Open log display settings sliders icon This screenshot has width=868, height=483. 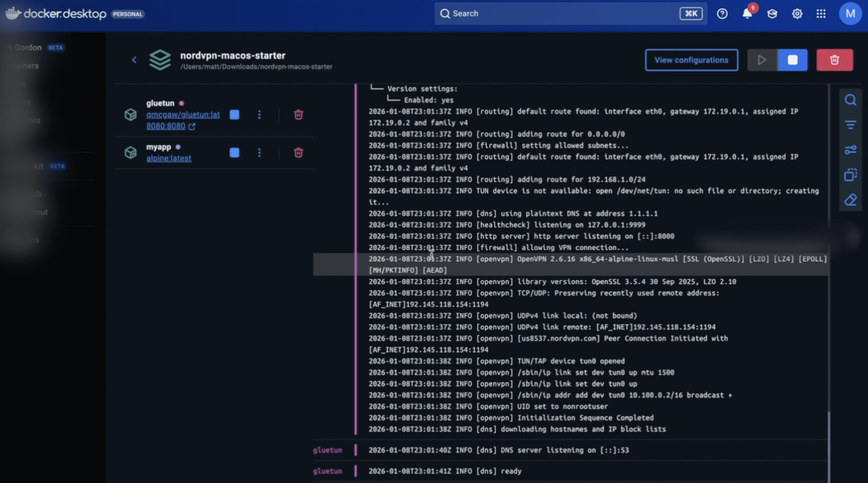click(x=850, y=150)
